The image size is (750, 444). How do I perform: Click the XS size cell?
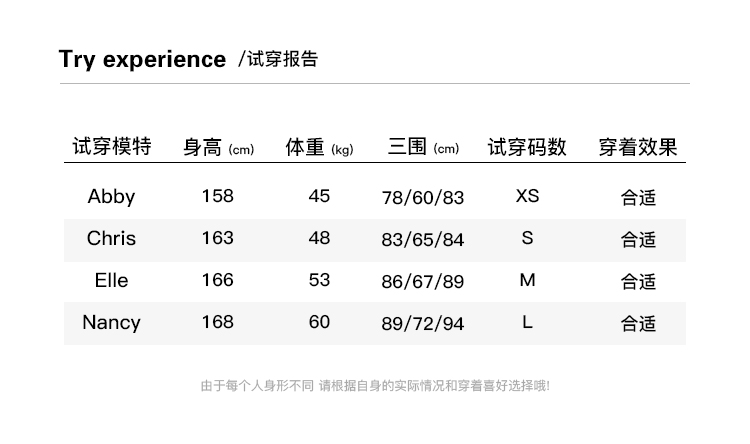527,196
